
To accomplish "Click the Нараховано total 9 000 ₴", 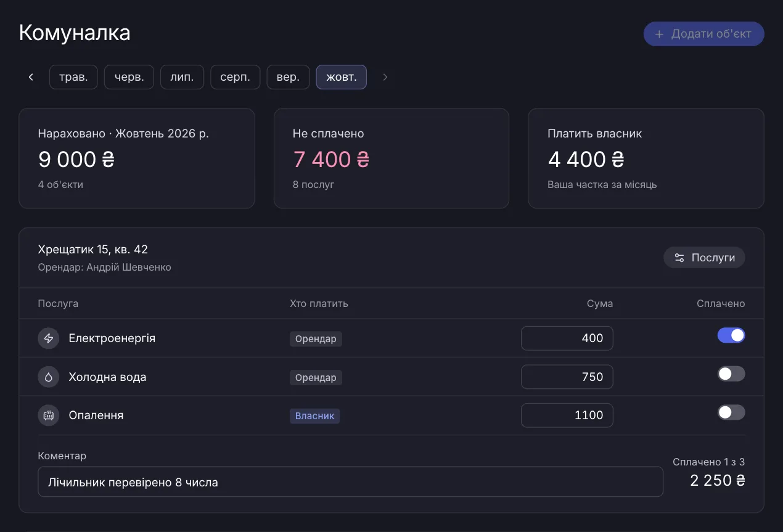I will click(76, 160).
